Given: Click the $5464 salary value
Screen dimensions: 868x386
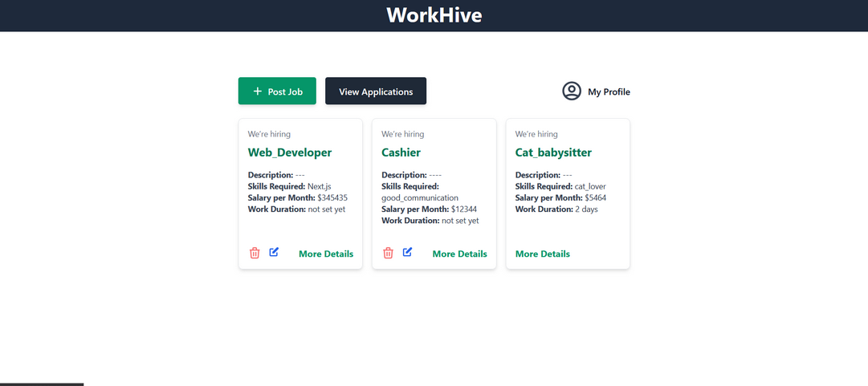Looking at the screenshot, I should [596, 197].
